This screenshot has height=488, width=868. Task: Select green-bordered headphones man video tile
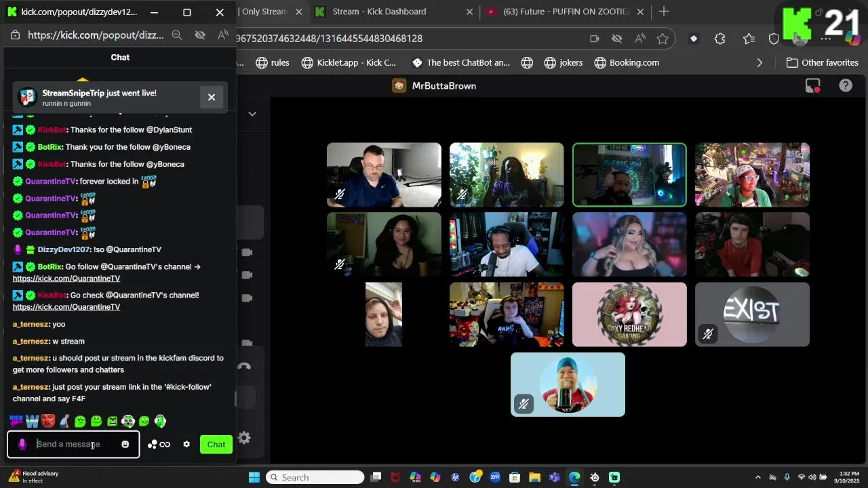pyautogui.click(x=629, y=175)
